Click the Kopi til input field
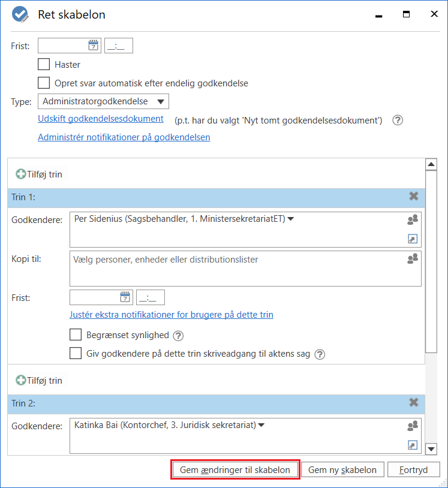 [237, 267]
